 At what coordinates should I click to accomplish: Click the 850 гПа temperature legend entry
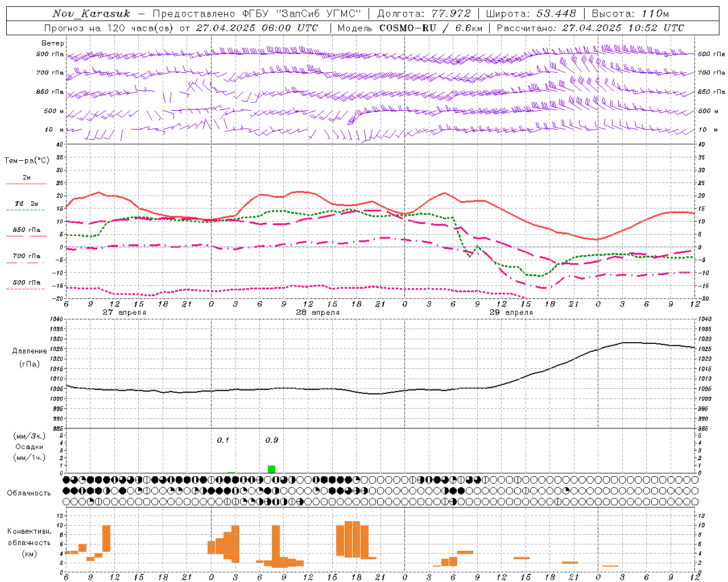pos(26,230)
